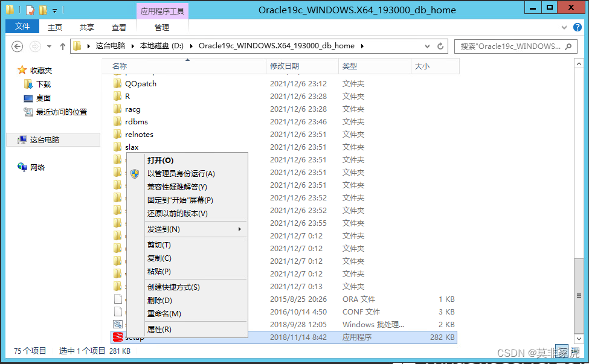Open the recent locations dropdown arrow
589x364 pixels.
click(49, 46)
